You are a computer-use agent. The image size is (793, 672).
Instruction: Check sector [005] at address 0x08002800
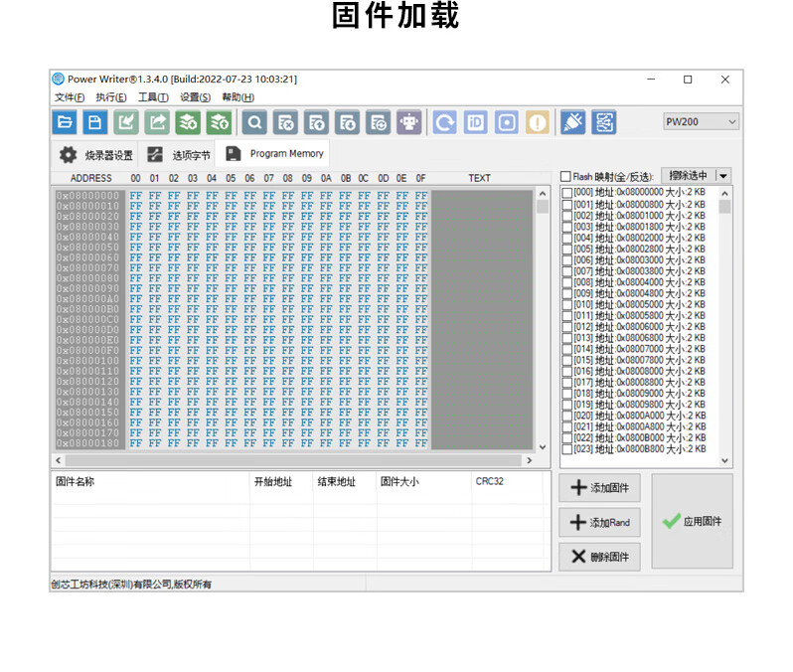point(567,249)
